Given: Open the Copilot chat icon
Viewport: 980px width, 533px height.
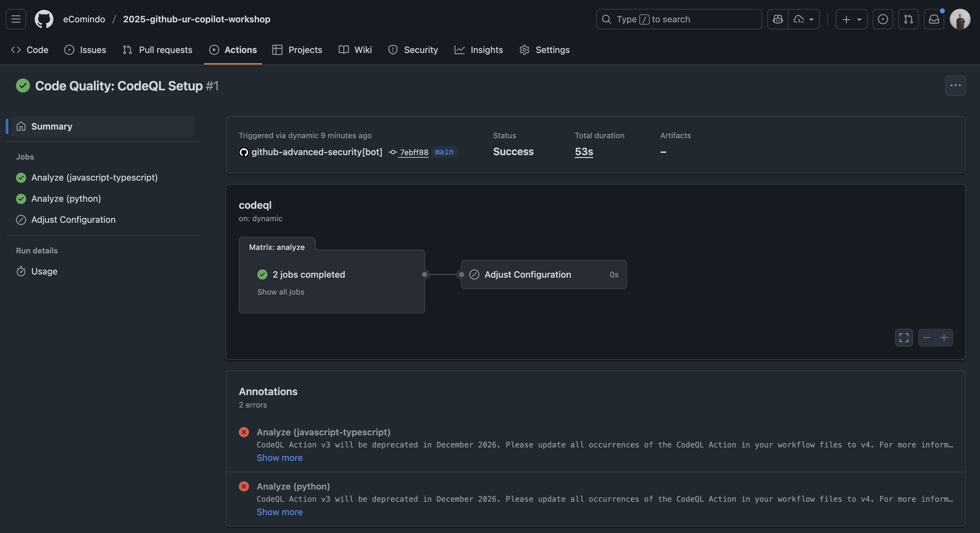Looking at the screenshot, I should (778, 19).
